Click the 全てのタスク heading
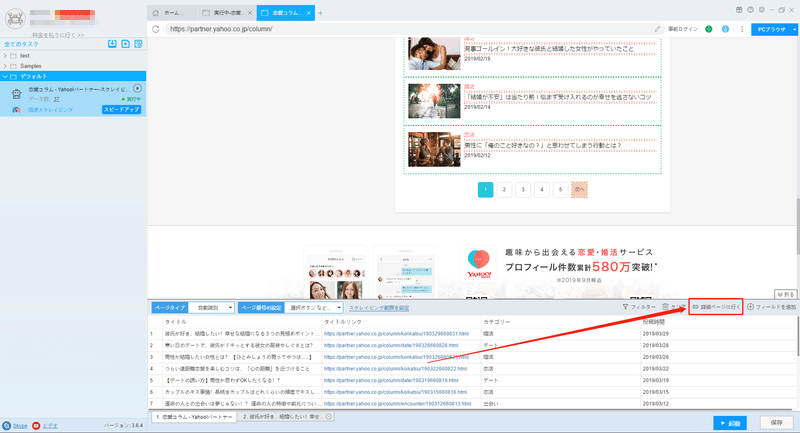The width and height of the screenshot is (800, 433). pyautogui.click(x=21, y=44)
